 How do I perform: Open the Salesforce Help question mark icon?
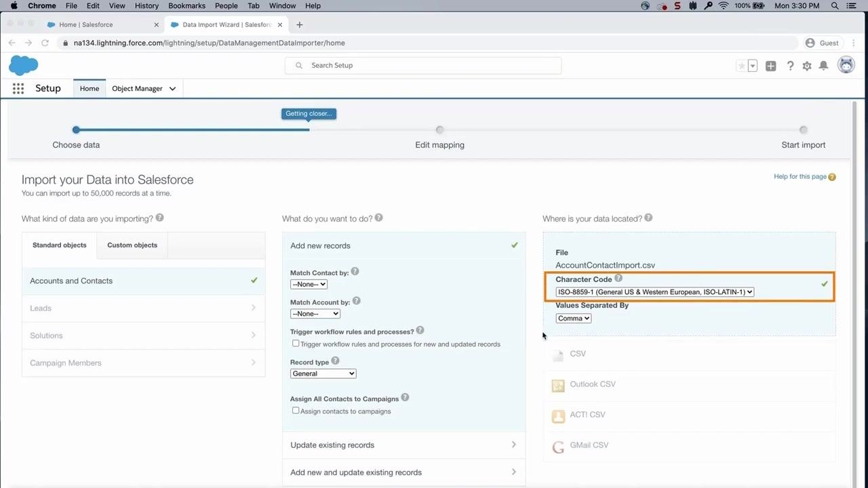coord(790,66)
